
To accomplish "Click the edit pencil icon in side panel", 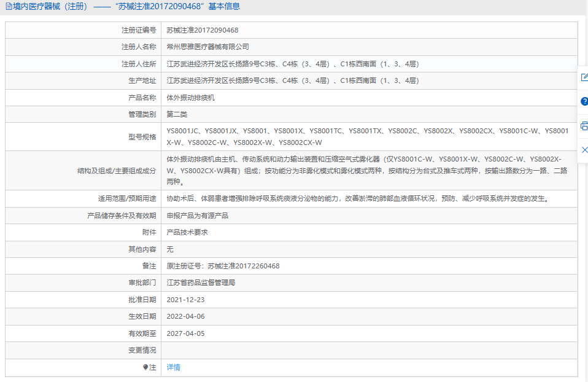I will click(584, 77).
